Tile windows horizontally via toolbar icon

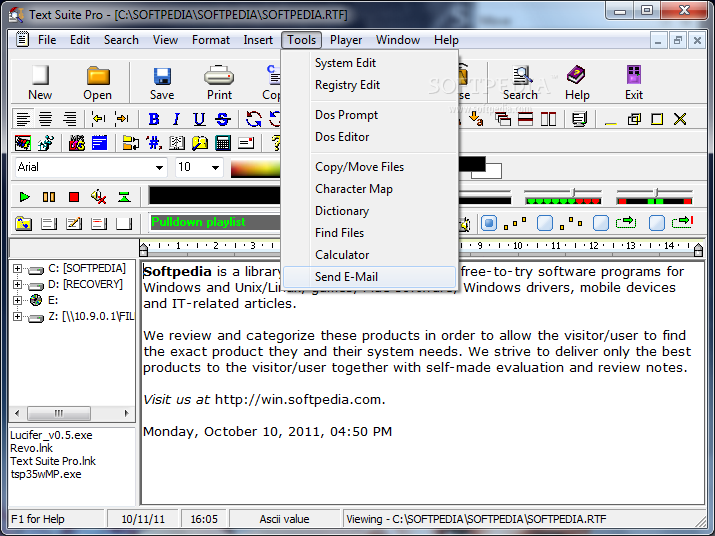coord(525,120)
